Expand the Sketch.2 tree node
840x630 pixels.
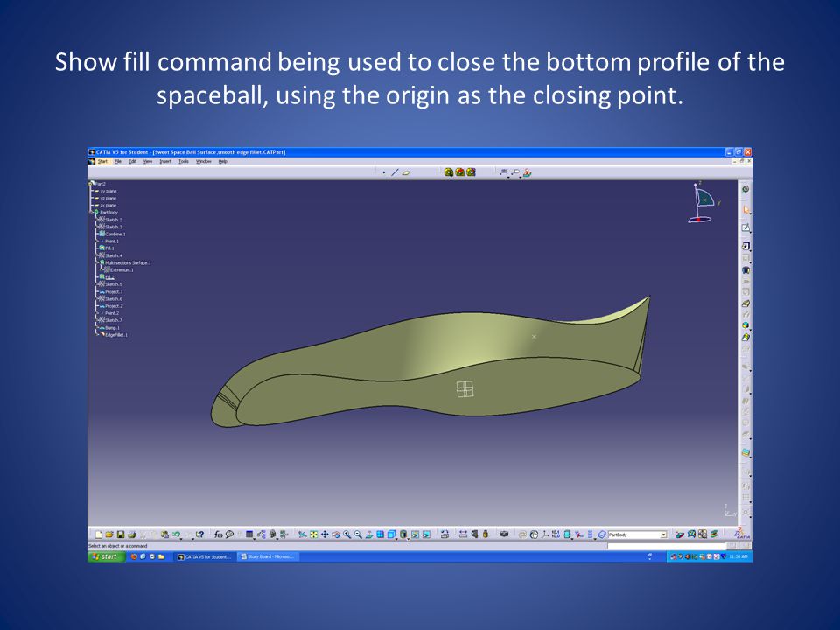pos(97,220)
